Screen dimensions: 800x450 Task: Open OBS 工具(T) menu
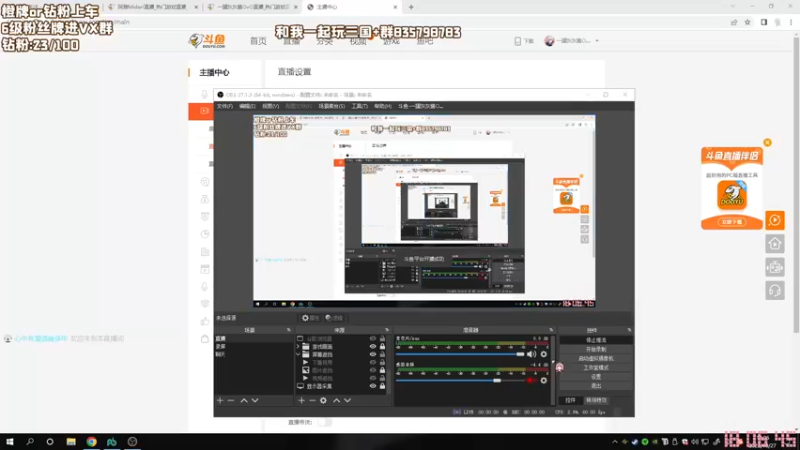coord(359,106)
